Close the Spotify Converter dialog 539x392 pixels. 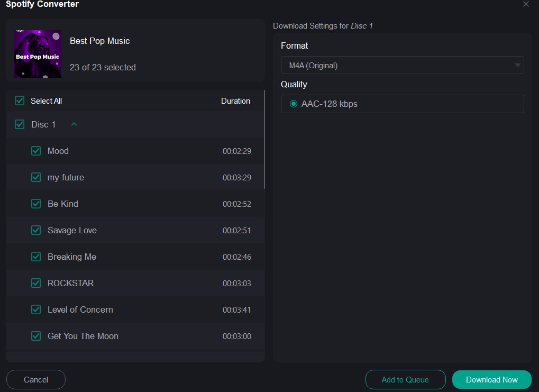(526, 4)
